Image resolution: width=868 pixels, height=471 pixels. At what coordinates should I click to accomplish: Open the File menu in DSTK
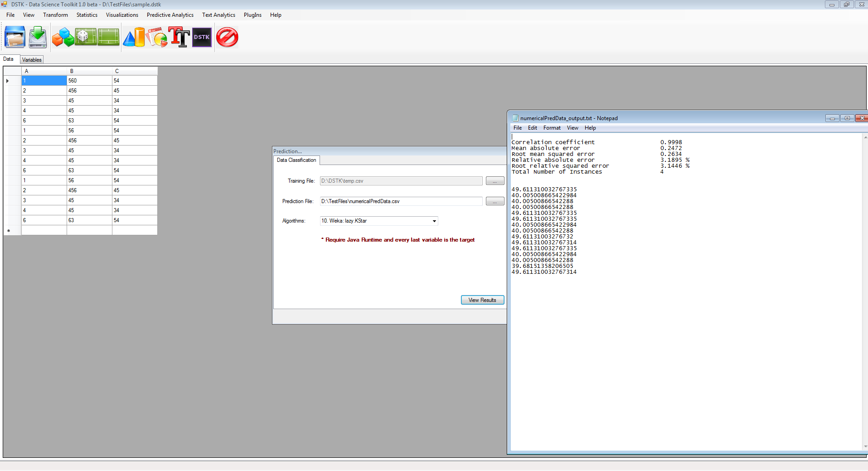10,15
